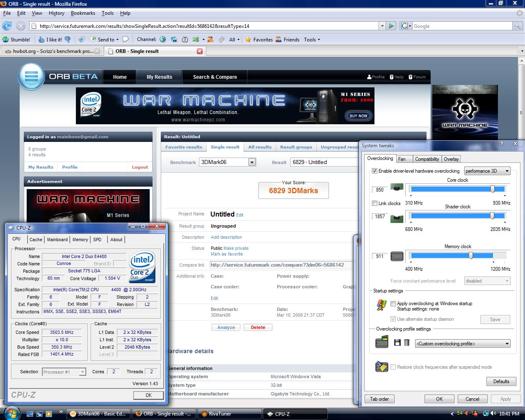Switch to the Mainboard tab in CPU-Z
This screenshot has height=420, width=525.
tap(57, 240)
